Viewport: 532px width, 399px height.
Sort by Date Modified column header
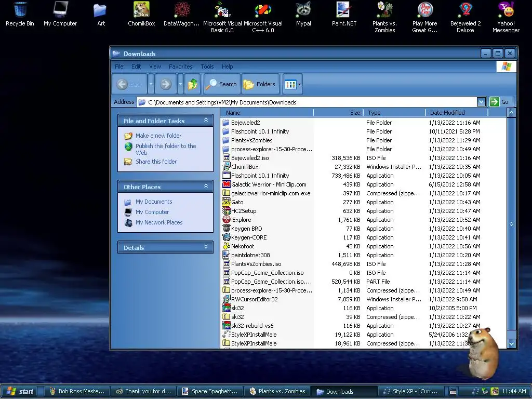pos(456,113)
